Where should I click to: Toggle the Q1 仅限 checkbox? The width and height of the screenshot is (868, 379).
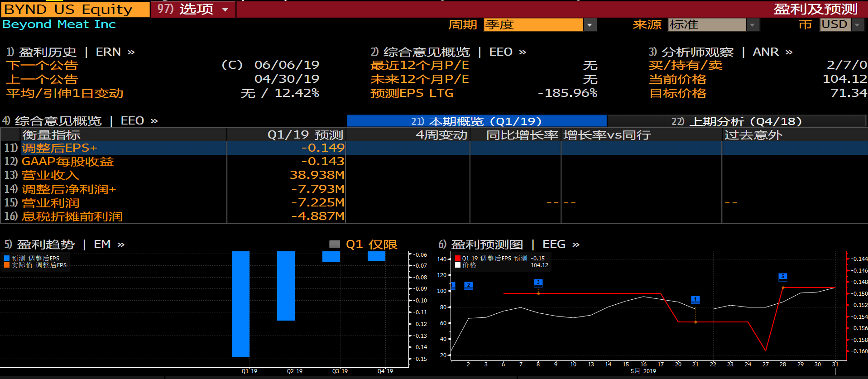(335, 245)
